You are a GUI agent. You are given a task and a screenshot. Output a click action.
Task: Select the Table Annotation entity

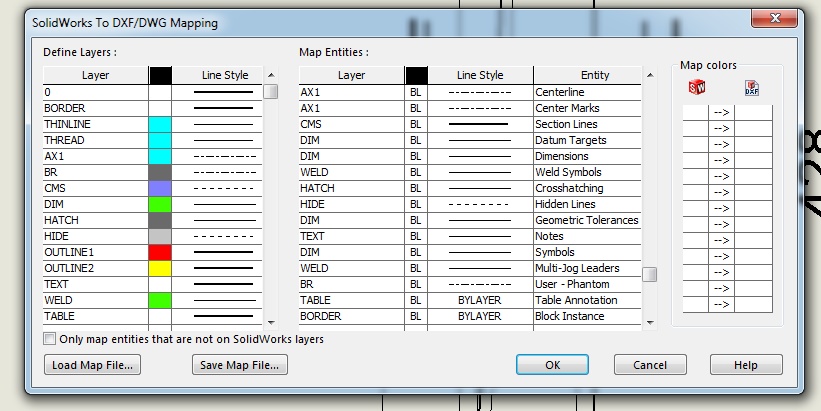(587, 300)
